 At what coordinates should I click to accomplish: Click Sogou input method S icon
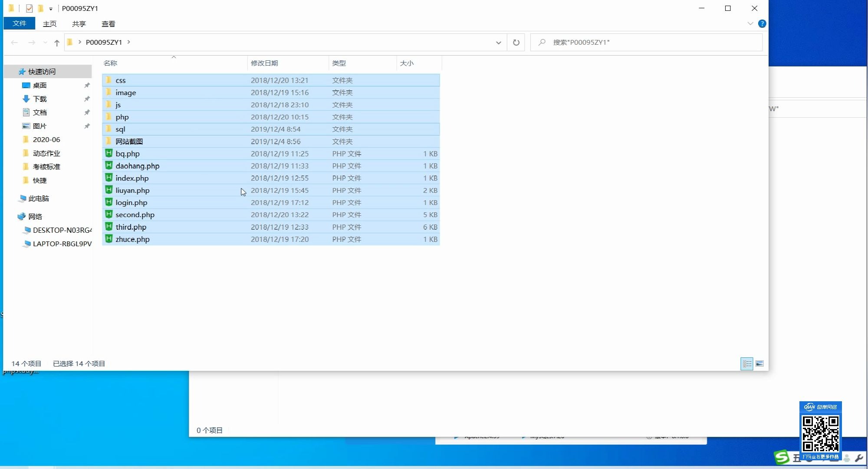pyautogui.click(x=782, y=457)
